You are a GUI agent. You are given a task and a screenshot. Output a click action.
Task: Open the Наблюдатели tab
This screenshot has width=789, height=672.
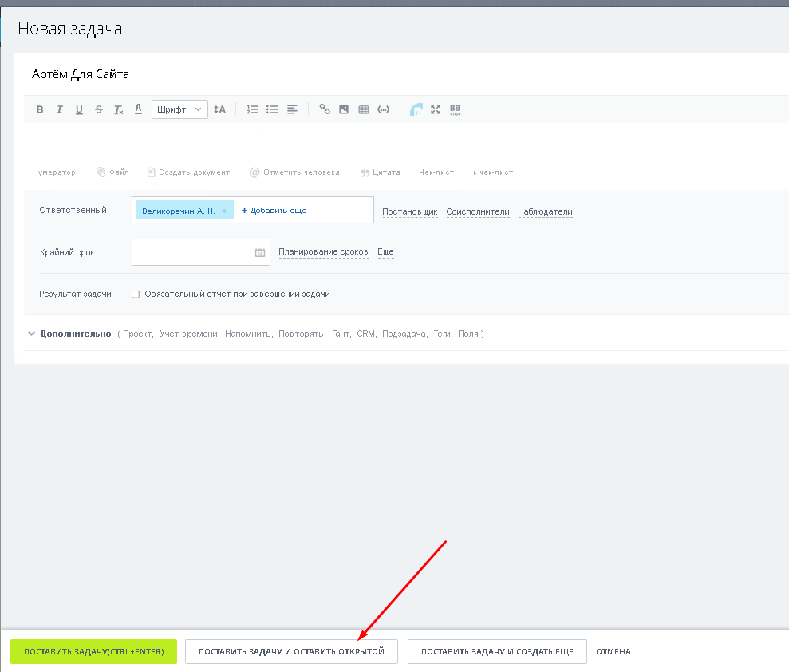545,211
